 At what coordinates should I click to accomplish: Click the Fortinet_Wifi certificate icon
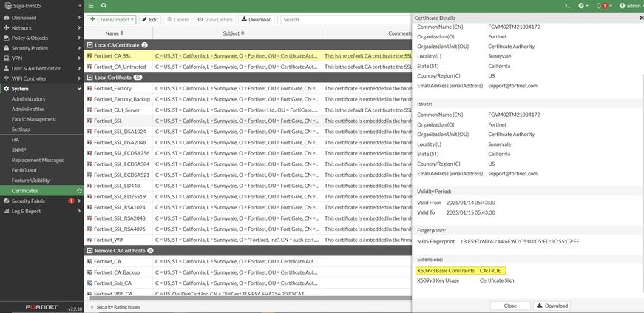pyautogui.click(x=89, y=240)
